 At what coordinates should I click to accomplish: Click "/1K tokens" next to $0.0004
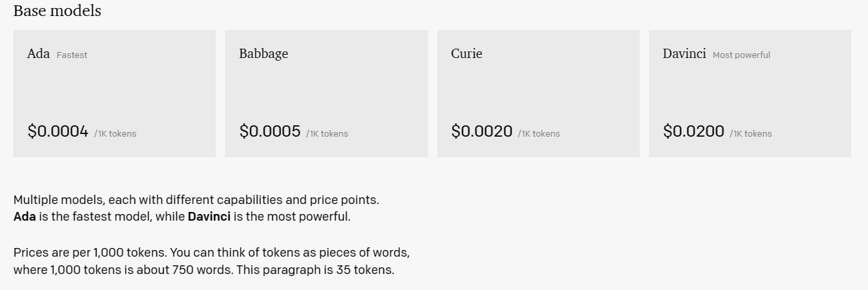click(115, 133)
